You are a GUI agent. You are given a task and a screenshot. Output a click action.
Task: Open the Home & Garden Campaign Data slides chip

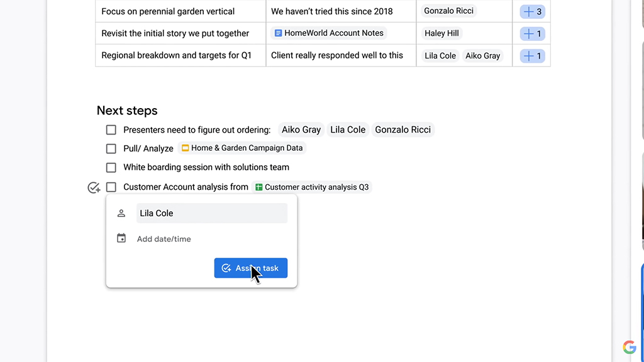point(242,148)
